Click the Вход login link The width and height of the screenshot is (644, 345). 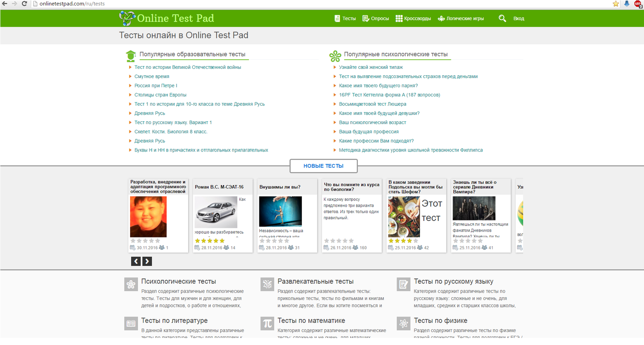point(518,18)
